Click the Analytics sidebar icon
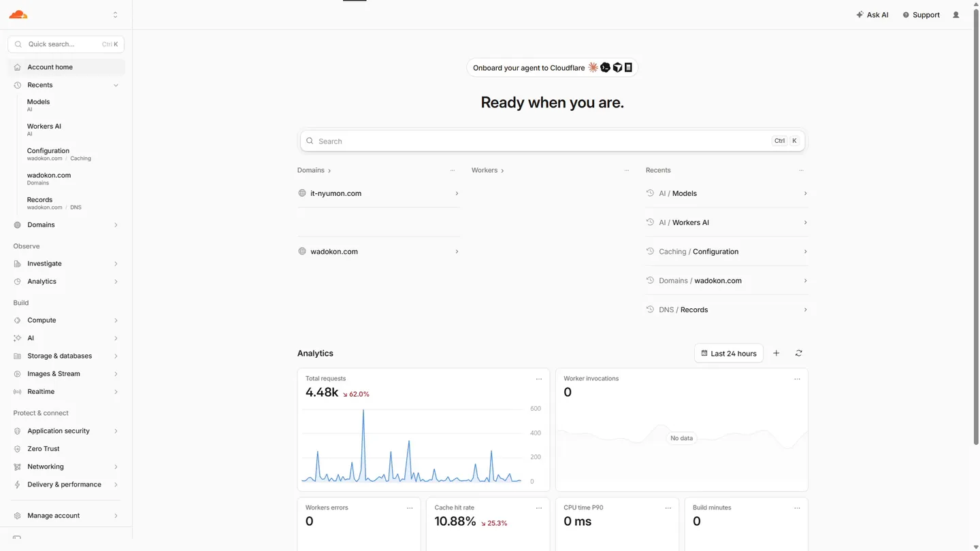Viewport: 980px width, 551px height. (x=18, y=282)
